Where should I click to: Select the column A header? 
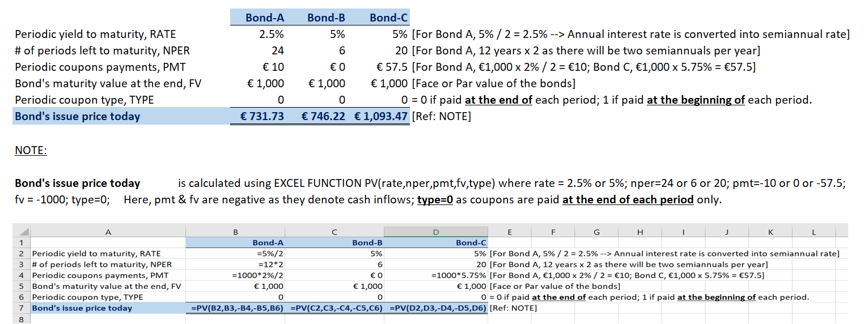point(108,232)
